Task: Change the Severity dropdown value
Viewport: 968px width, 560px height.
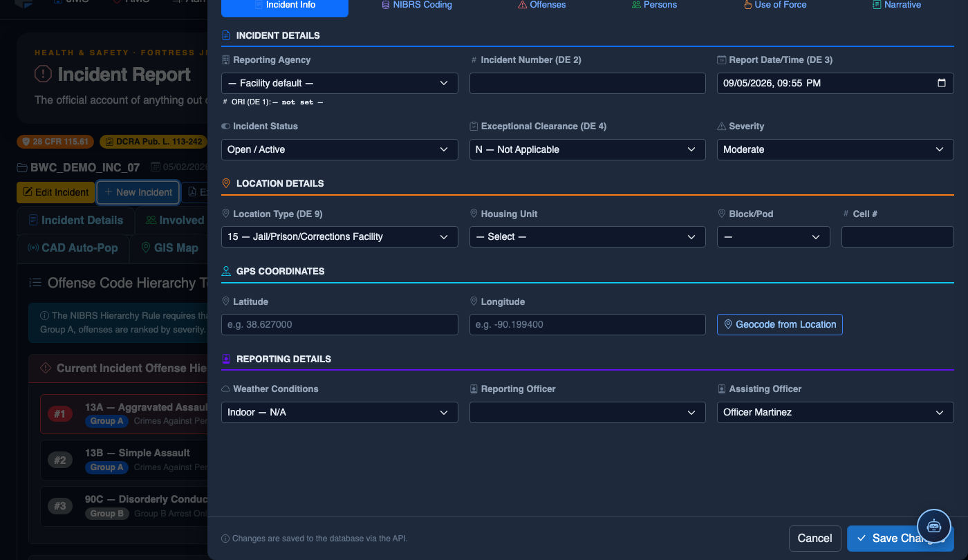Action: pyautogui.click(x=835, y=149)
